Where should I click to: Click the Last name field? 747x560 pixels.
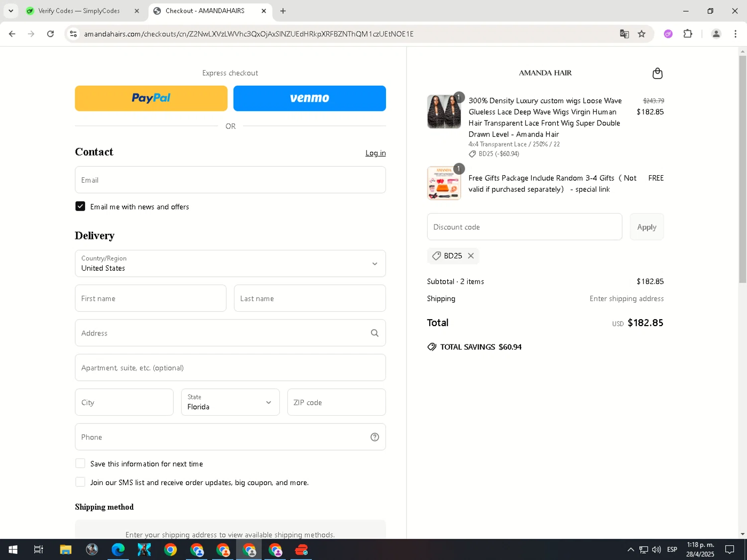coord(310,298)
